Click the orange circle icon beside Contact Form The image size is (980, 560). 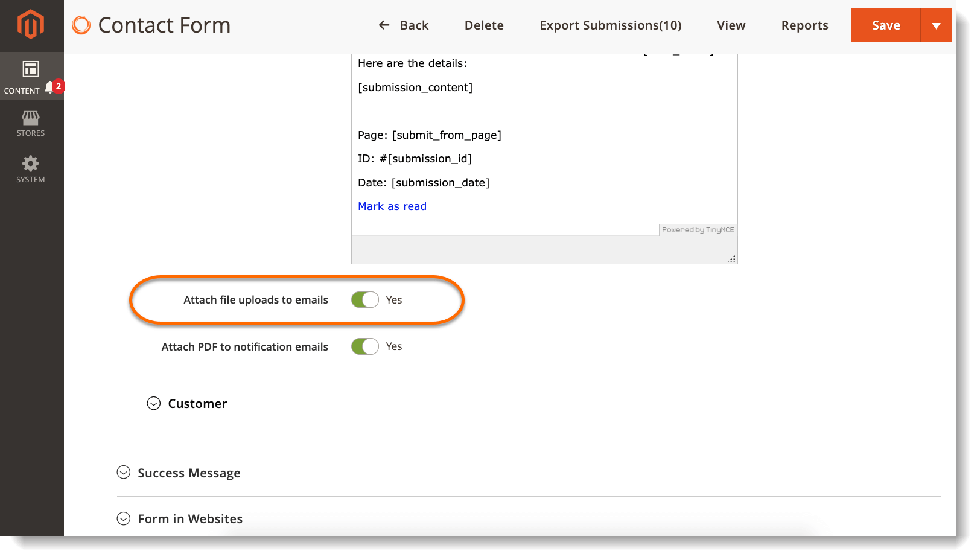click(x=81, y=25)
